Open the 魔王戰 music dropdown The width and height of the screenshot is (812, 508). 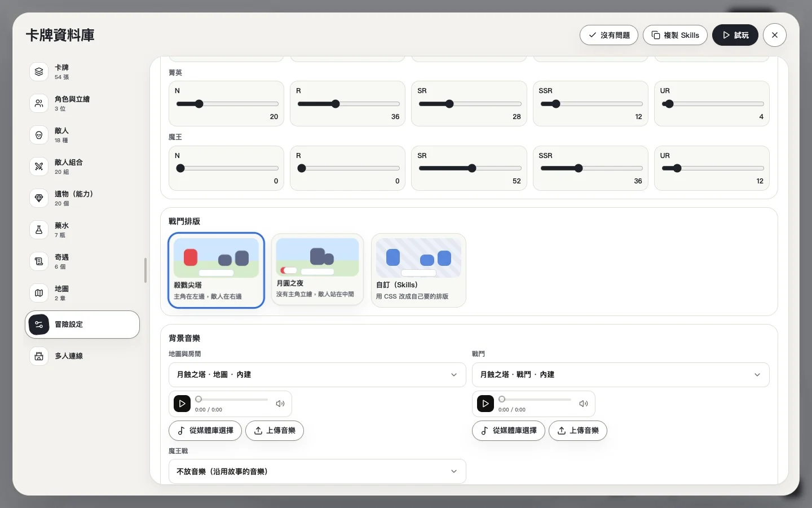click(317, 471)
